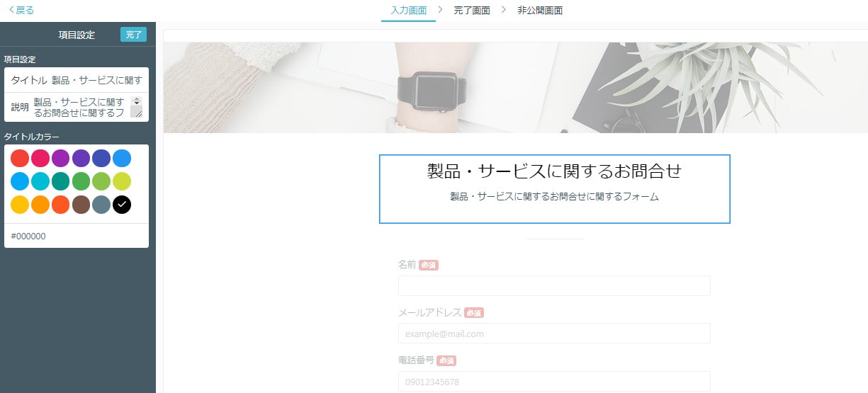
Task: Go back using 戻る link
Action: click(21, 10)
